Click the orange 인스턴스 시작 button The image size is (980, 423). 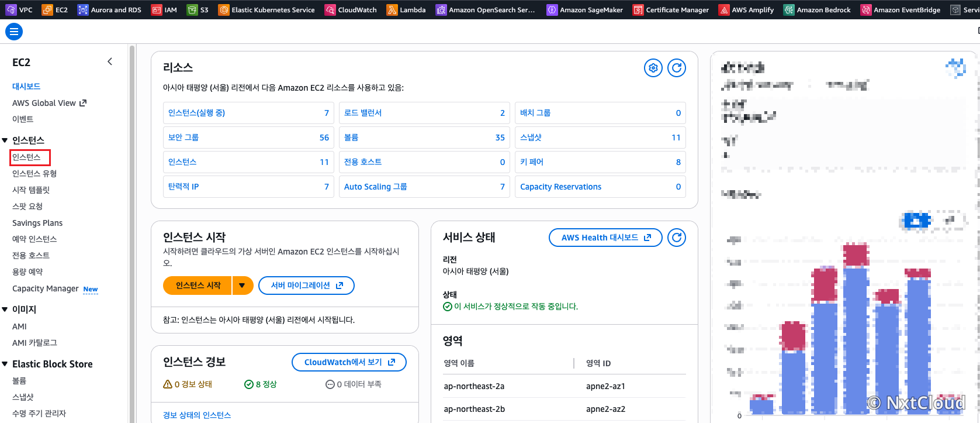(198, 286)
